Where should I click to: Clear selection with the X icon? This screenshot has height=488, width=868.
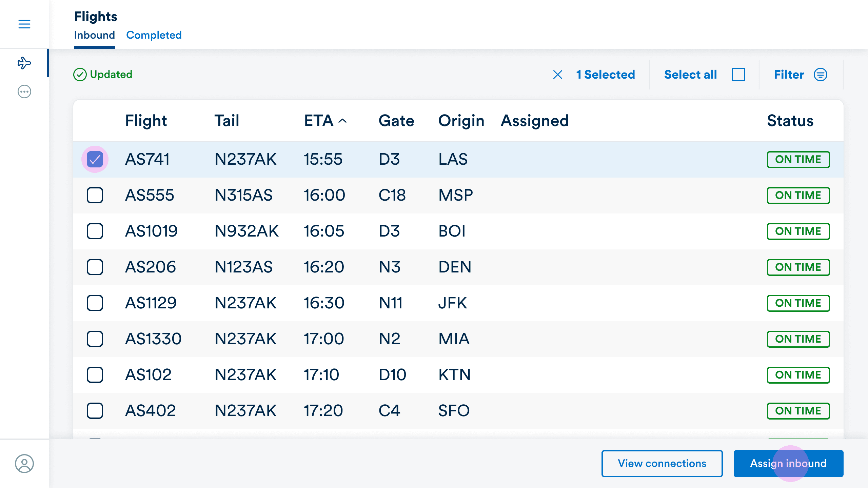click(x=557, y=75)
